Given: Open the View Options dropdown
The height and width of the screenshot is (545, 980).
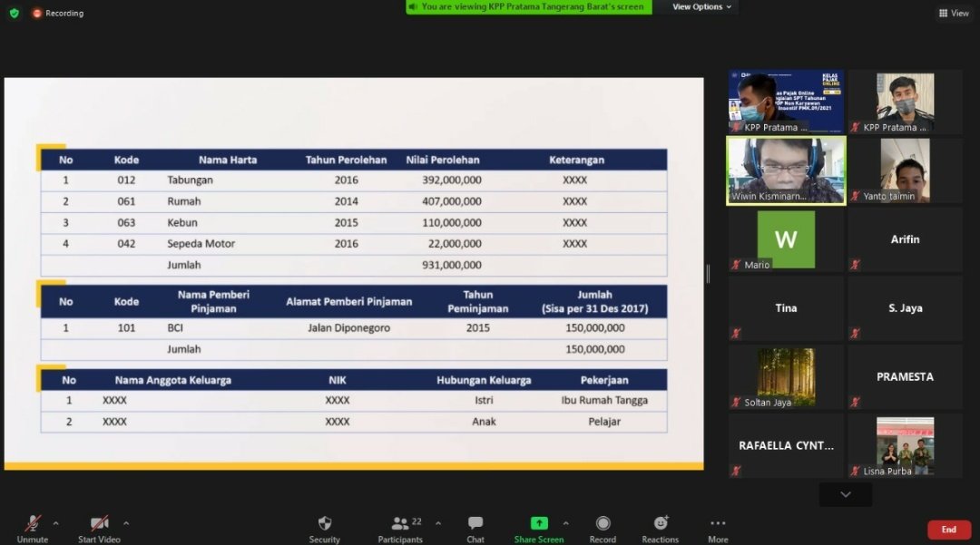Looking at the screenshot, I should (x=702, y=7).
